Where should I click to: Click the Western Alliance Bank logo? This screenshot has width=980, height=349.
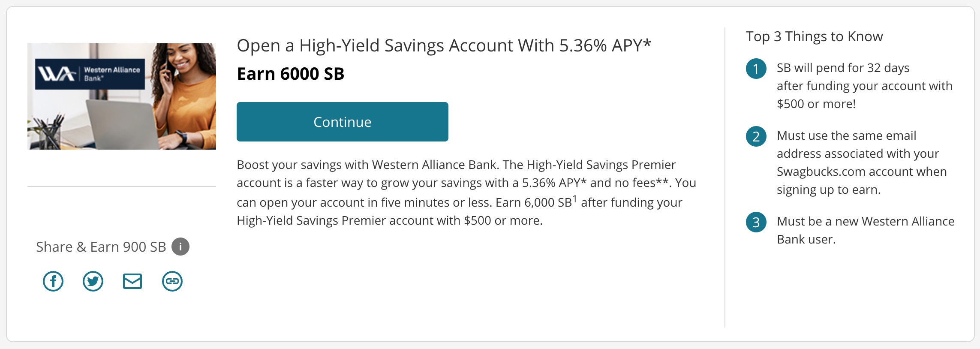tap(90, 73)
